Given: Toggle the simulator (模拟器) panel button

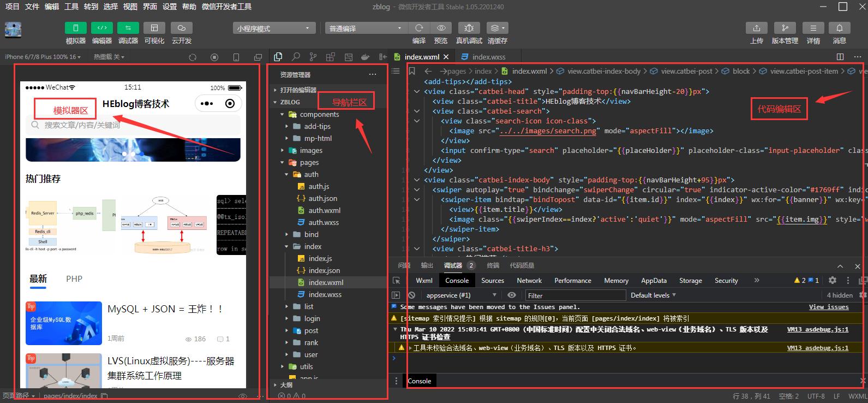Looking at the screenshot, I should coord(76,28).
